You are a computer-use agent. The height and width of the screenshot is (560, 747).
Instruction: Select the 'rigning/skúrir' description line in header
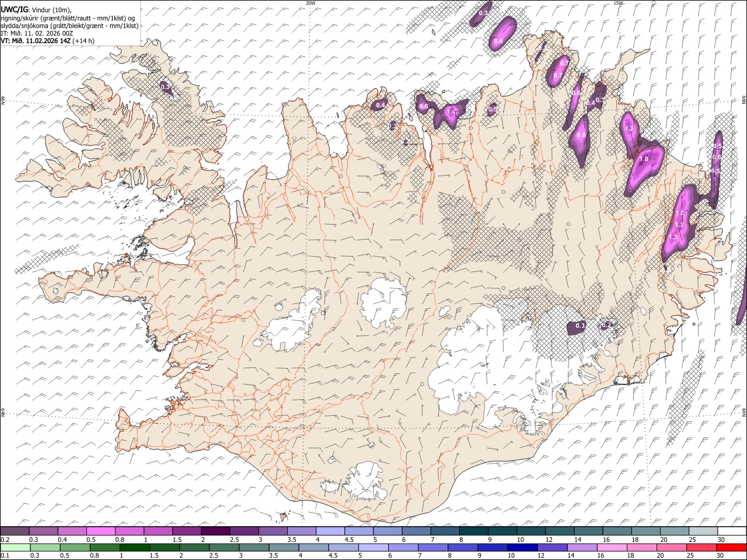tap(68, 17)
